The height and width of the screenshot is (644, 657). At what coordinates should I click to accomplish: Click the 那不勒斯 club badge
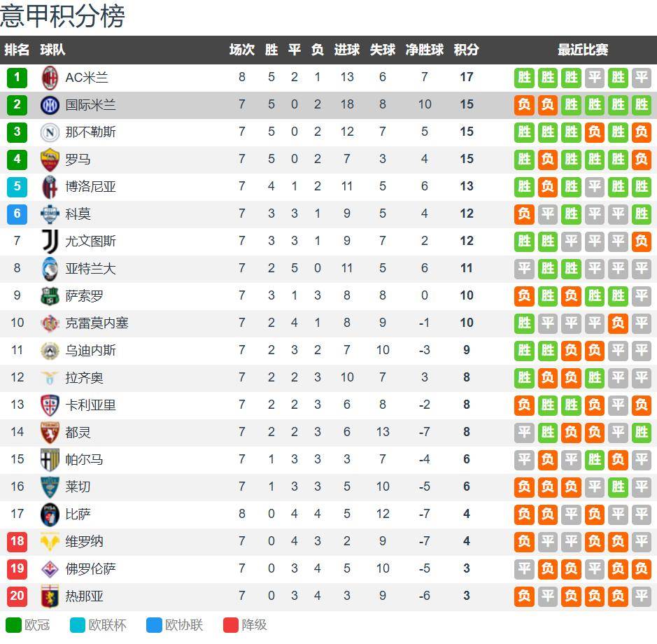(x=50, y=132)
